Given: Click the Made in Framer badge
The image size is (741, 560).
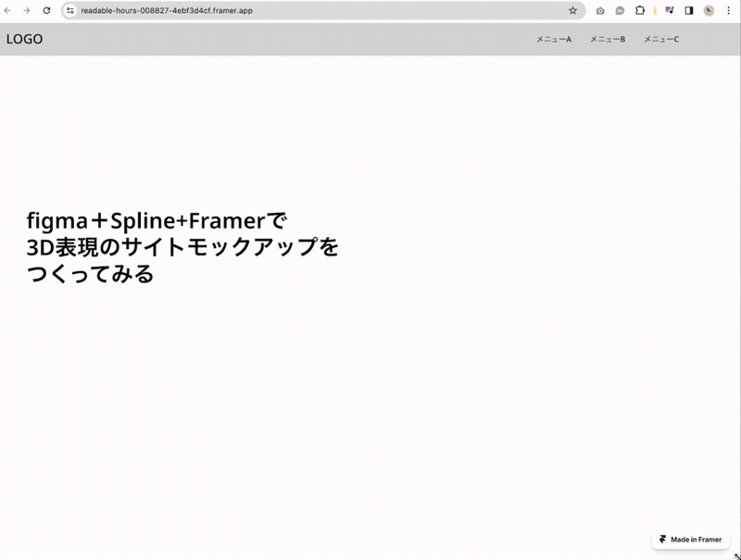Looking at the screenshot, I should point(690,540).
